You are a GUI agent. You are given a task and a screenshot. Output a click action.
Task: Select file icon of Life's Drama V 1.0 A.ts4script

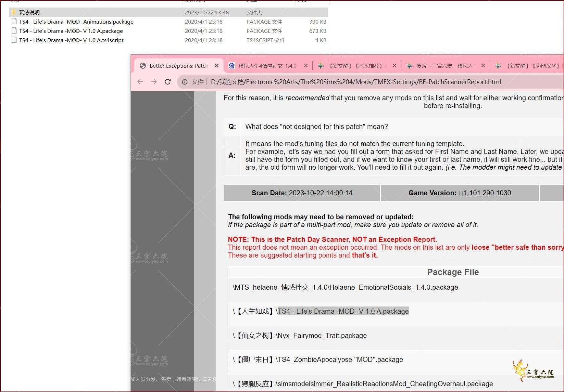point(14,40)
